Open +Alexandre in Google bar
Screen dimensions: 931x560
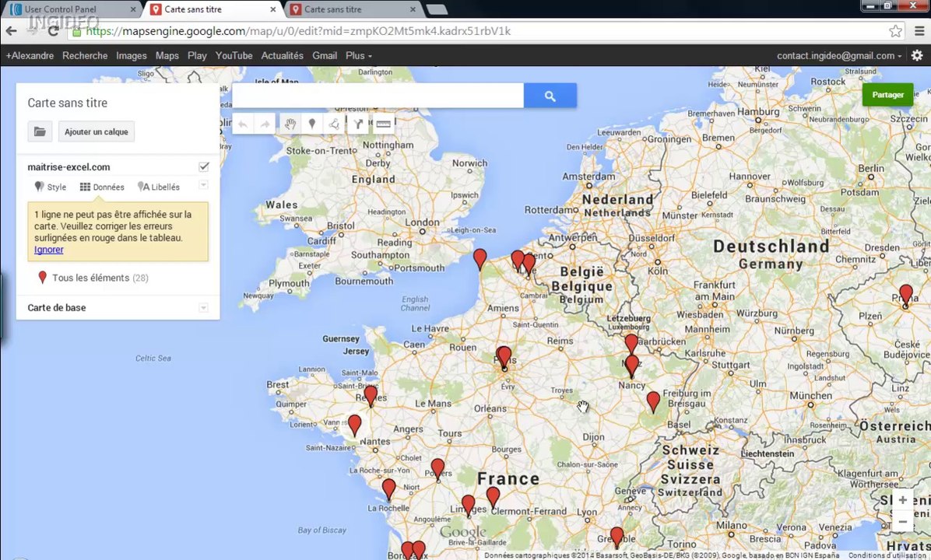(x=30, y=55)
